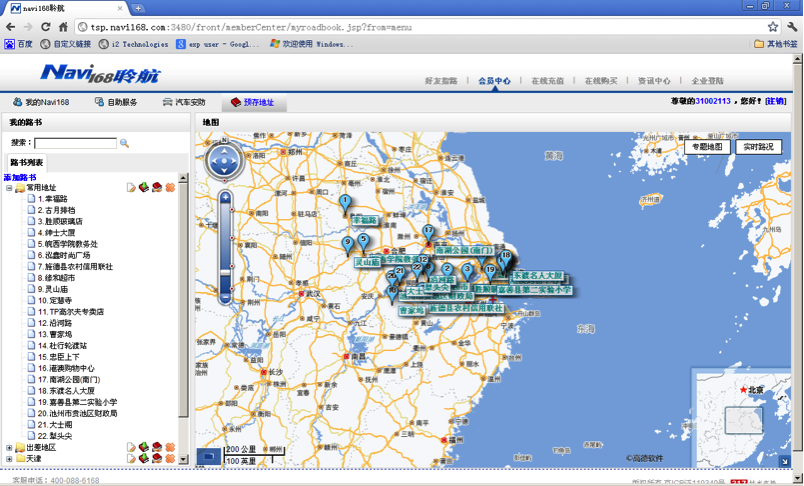Pan the map north with the up arrow
Viewport: 804px width, 486px height.
(x=224, y=150)
